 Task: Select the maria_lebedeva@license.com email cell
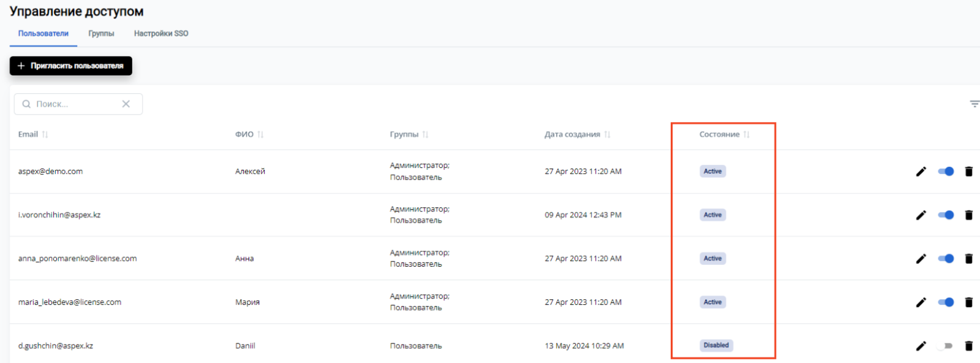70,302
